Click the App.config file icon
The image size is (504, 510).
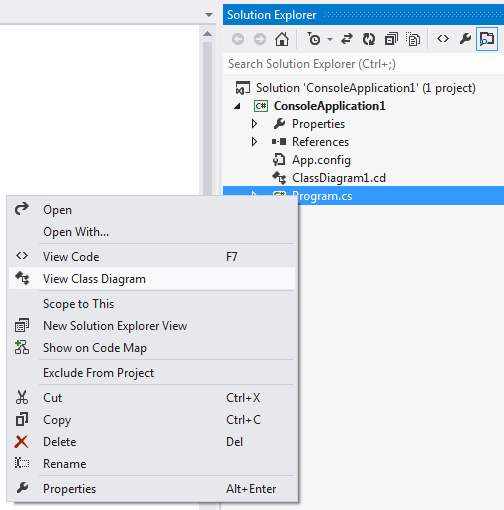(279, 160)
